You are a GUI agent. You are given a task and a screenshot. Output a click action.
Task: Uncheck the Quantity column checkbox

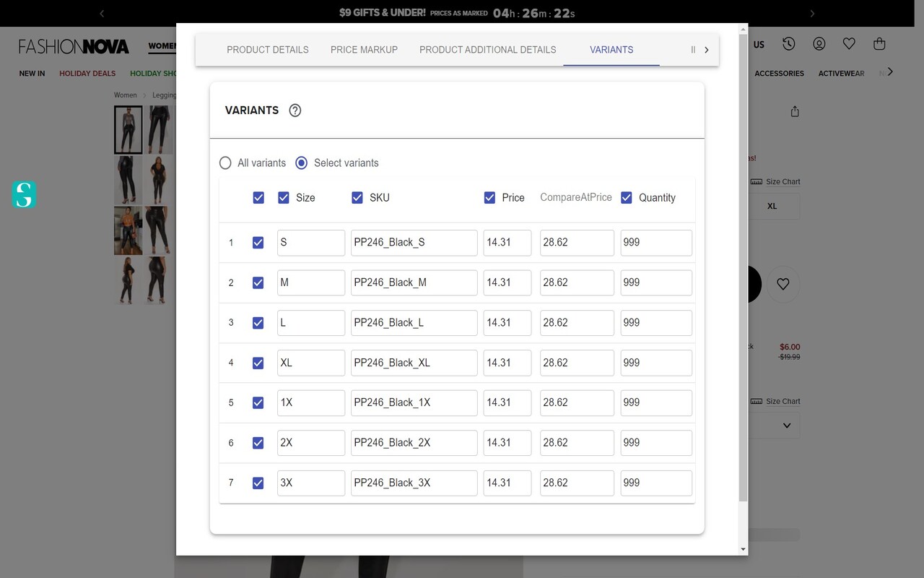coord(627,198)
